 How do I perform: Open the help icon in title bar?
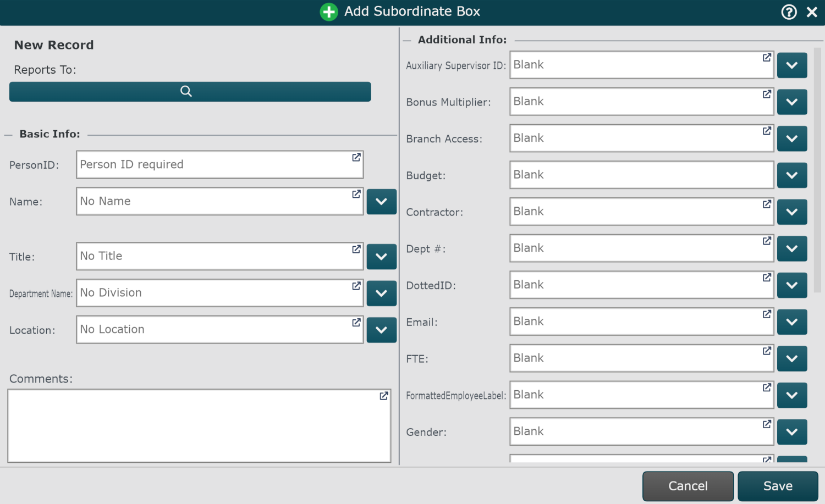click(789, 12)
